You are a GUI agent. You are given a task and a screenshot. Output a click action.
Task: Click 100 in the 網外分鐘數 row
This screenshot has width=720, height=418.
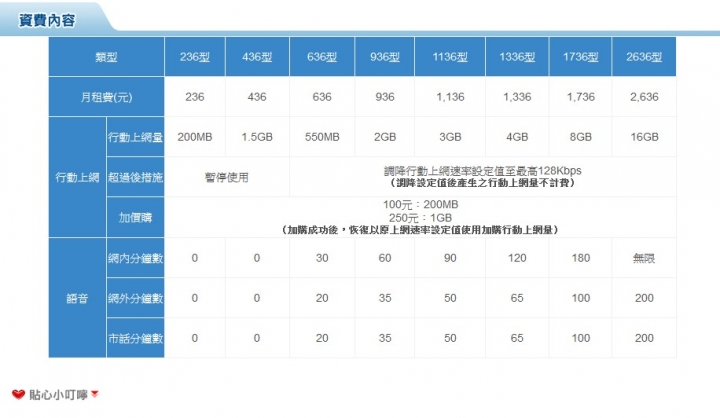[580, 298]
